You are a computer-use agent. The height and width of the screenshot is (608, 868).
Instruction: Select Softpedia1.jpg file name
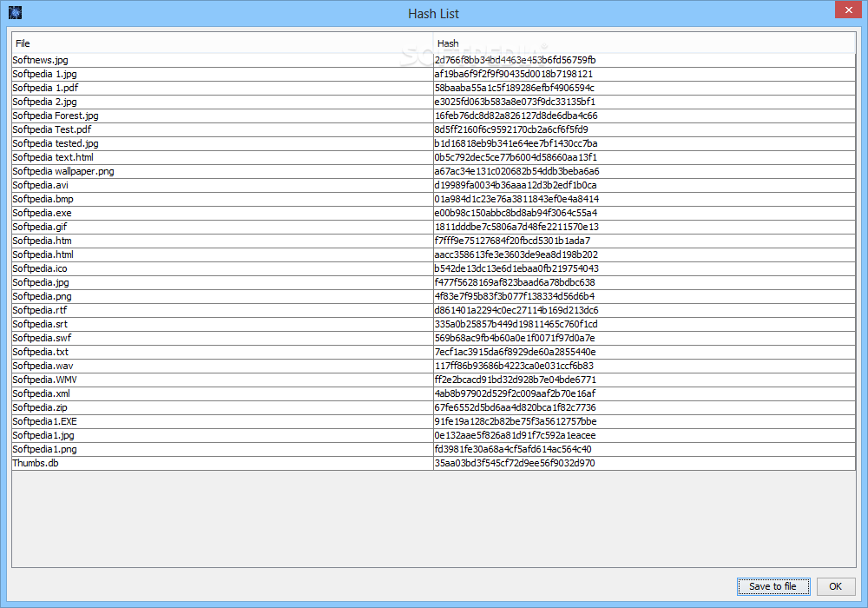(43, 435)
